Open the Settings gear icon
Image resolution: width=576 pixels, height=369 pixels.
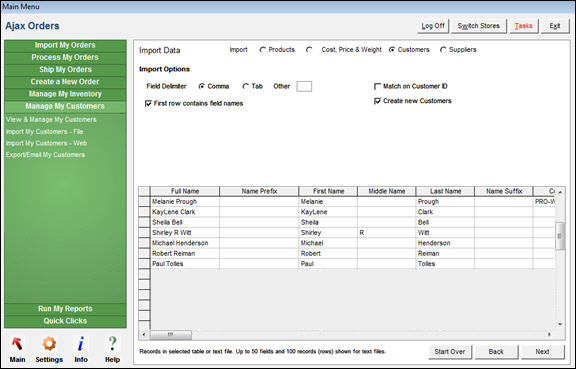(x=49, y=344)
